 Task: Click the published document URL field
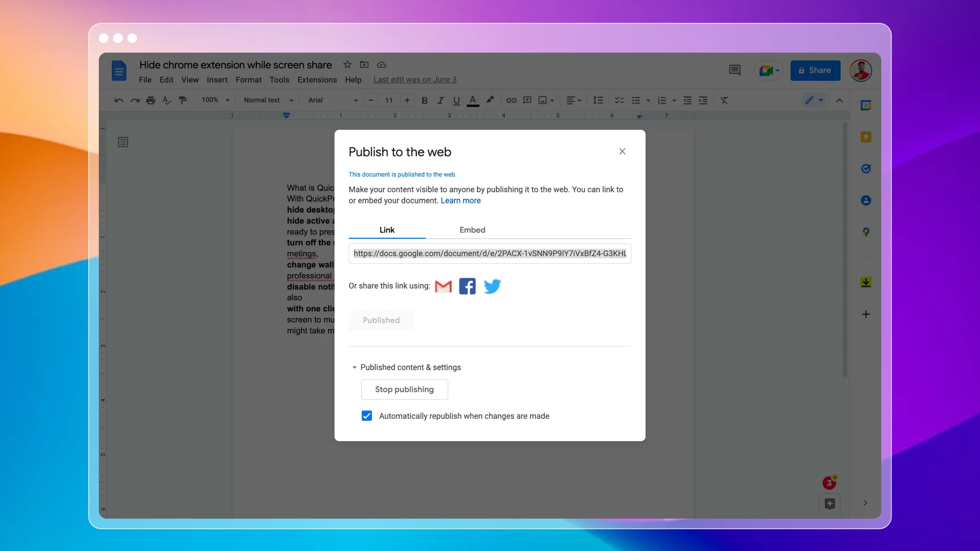click(x=490, y=253)
